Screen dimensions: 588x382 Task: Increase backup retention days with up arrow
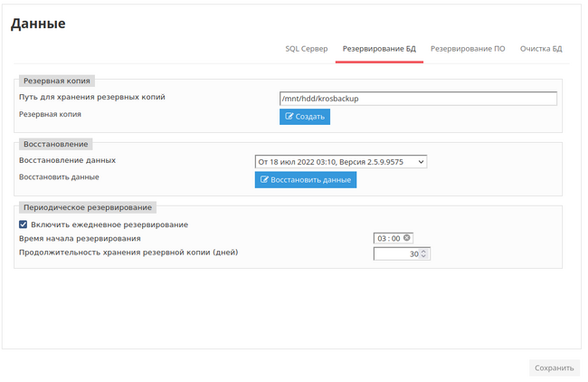[423, 252]
